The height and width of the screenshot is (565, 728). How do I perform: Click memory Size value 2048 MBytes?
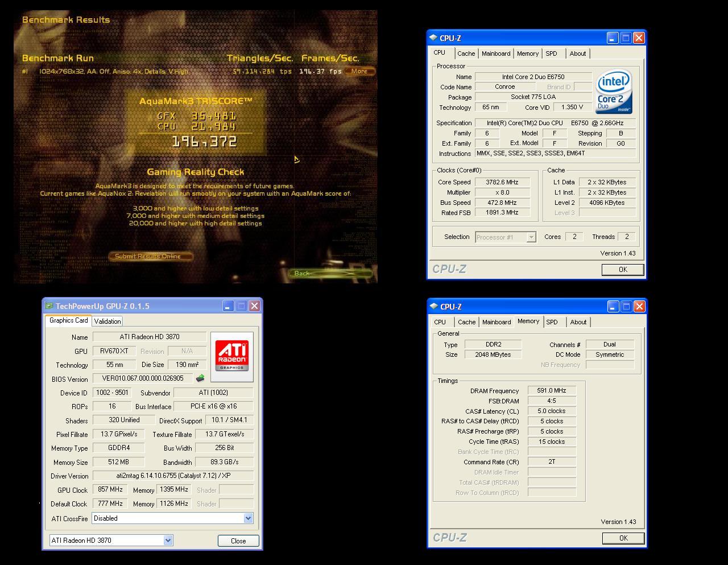[493, 354]
